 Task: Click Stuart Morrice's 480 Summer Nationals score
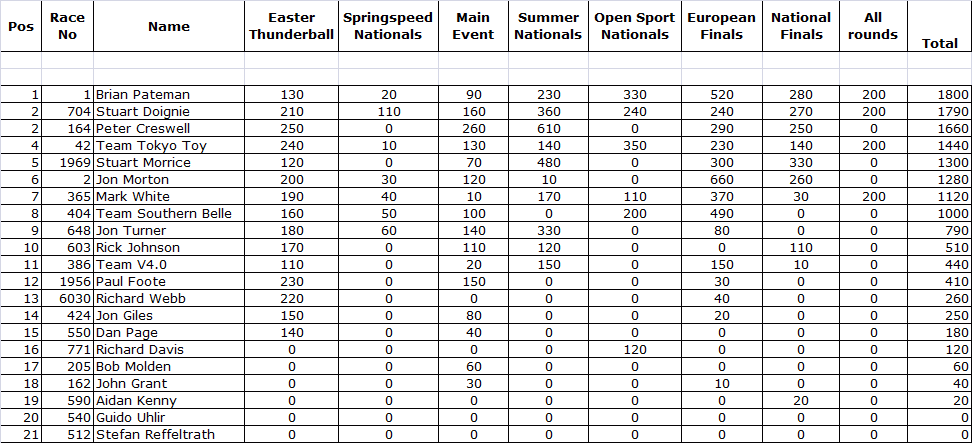point(547,163)
